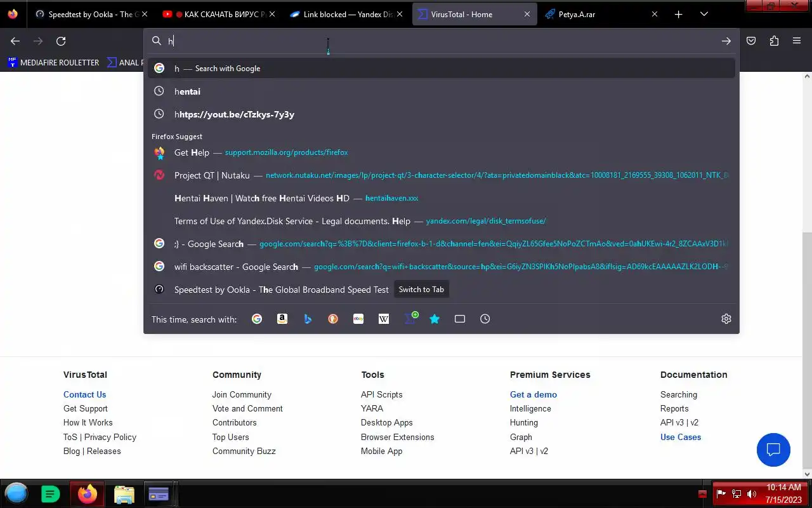Image resolution: width=812 pixels, height=508 pixels.
Task: Close the Petya.A.rar tab
Action: point(655,14)
